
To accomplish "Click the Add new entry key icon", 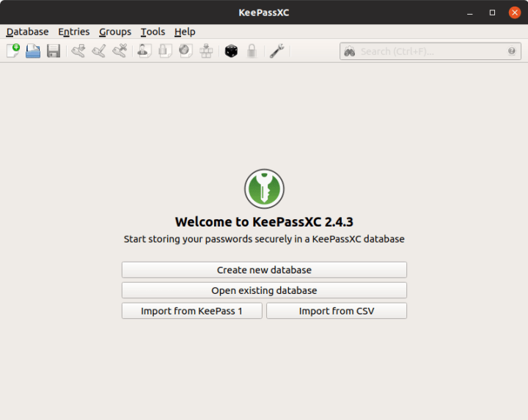I will click(78, 51).
